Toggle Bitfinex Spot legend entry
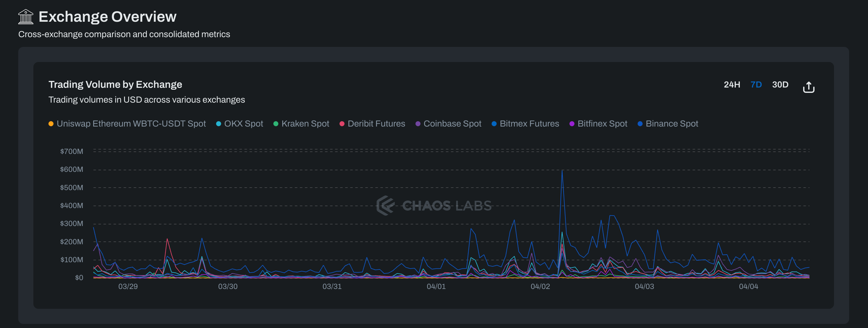The image size is (868, 328). click(598, 124)
